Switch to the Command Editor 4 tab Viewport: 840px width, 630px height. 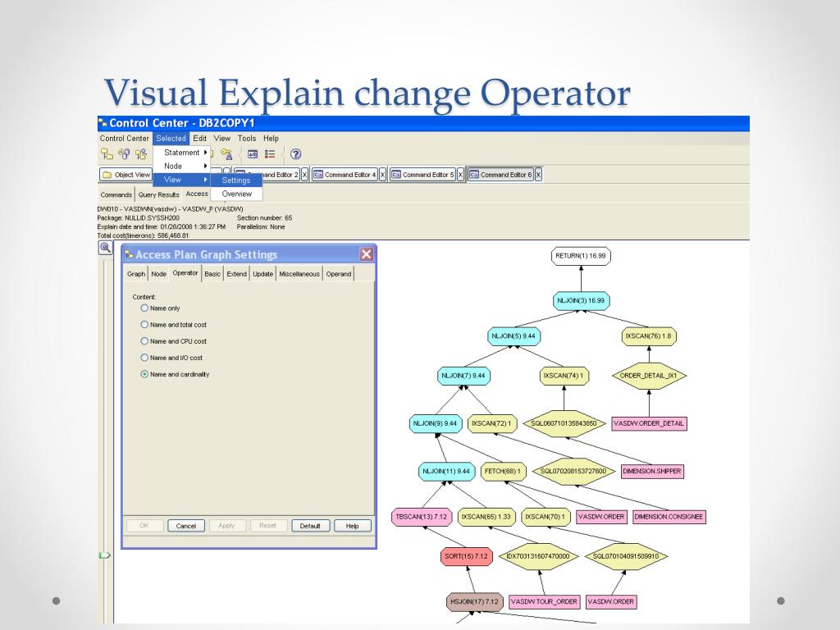pos(345,175)
